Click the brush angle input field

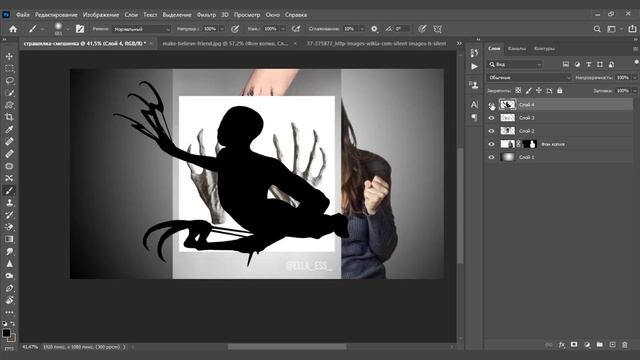[x=402, y=29]
